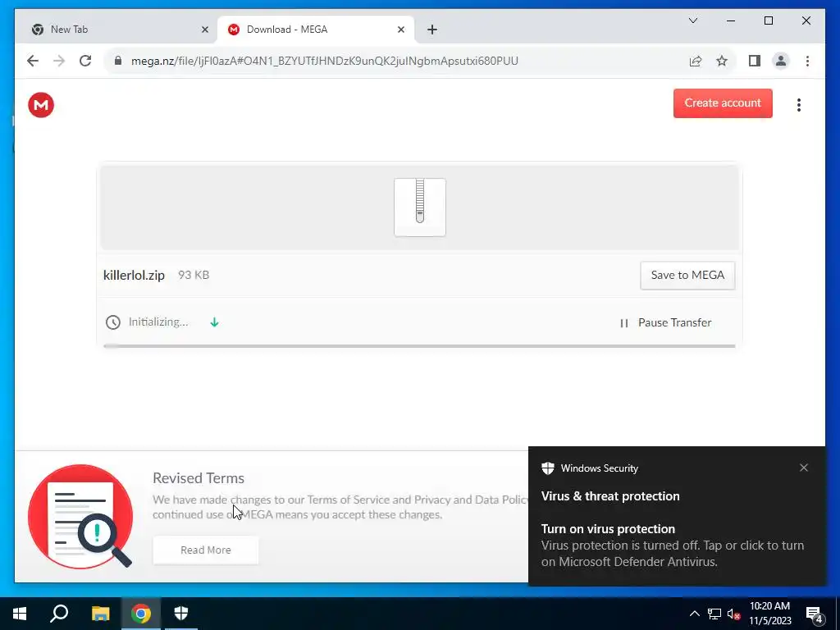Open the clock showing 10:20 AM
This screenshot has width=840, height=630.
point(769,614)
